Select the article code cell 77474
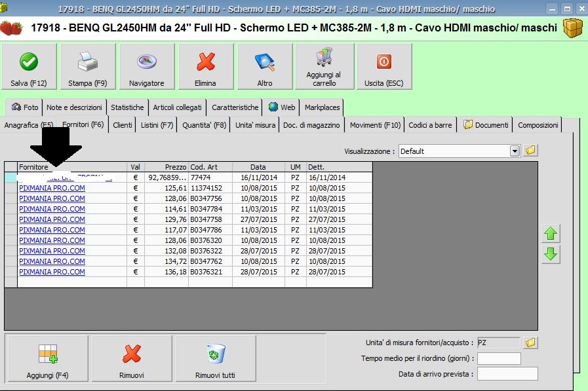The height and width of the screenshot is (391, 588). pyautogui.click(x=210, y=177)
